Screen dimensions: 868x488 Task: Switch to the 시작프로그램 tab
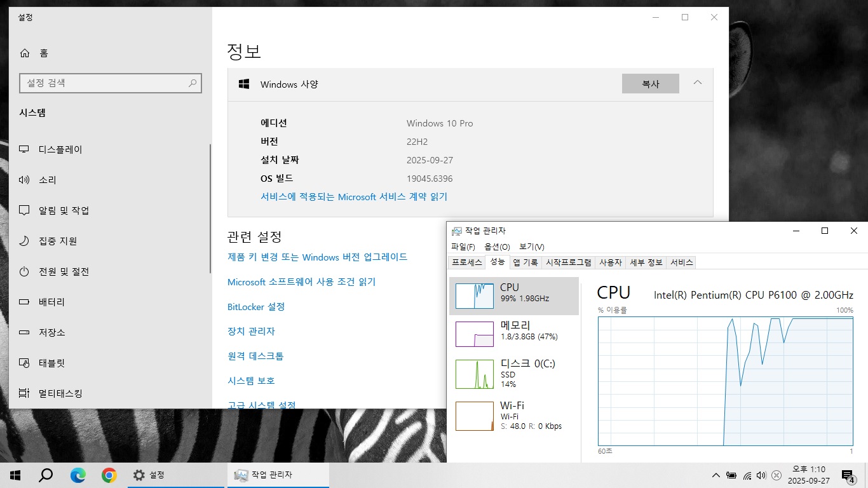569,262
